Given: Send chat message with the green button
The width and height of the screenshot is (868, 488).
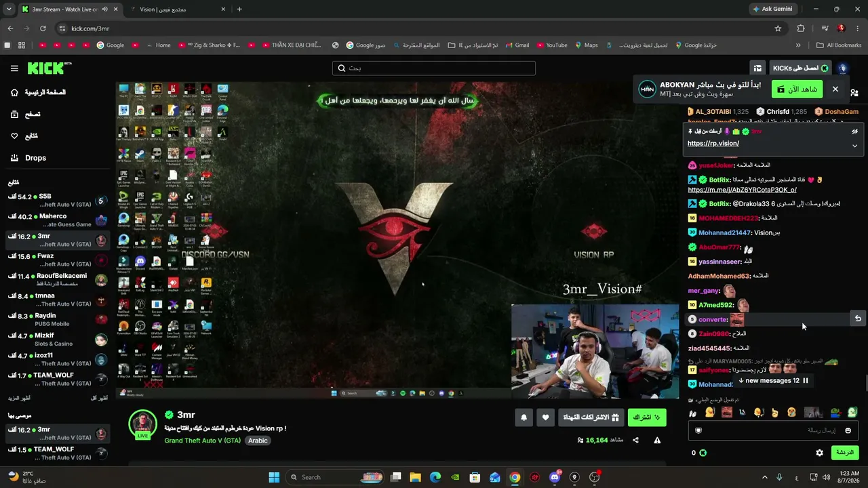Looking at the screenshot, I should tap(844, 453).
